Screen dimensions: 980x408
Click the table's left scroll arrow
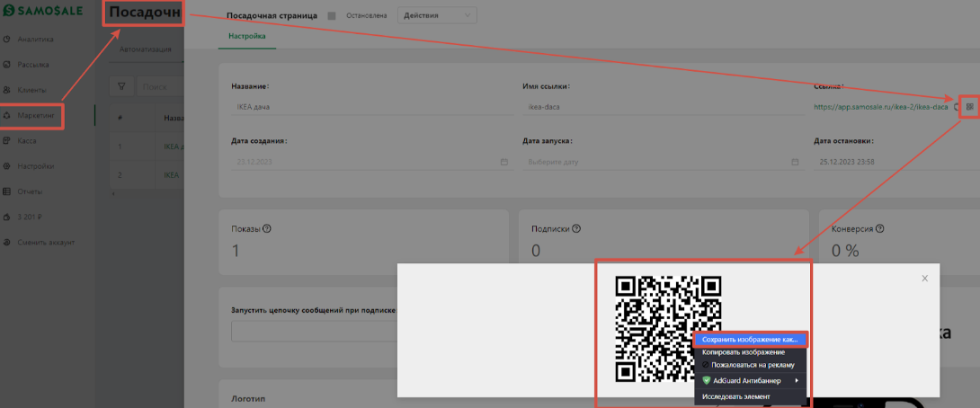[112, 194]
